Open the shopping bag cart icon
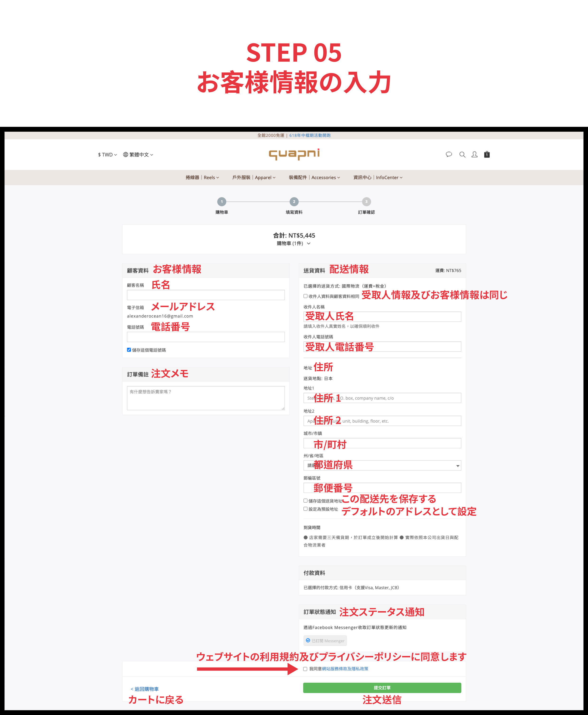This screenshot has width=588, height=715. coord(487,154)
